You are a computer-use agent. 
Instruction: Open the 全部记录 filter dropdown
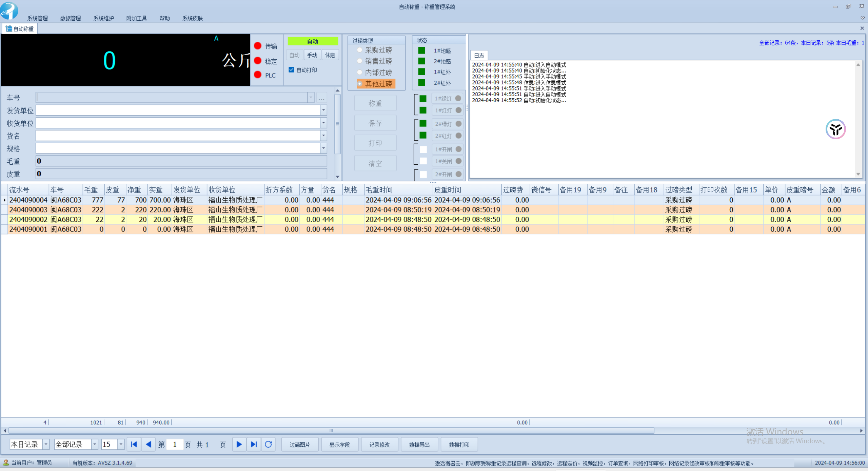click(95, 444)
